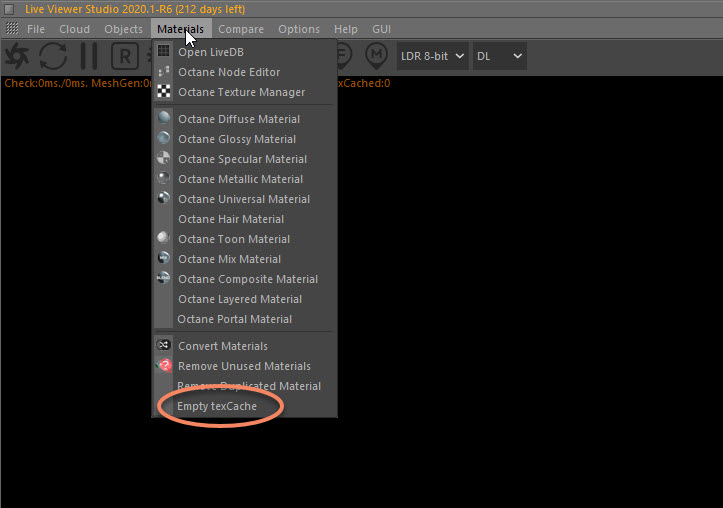Viewport: 723px width, 508px height.
Task: Click the Convert Materials shuffle icon
Action: (x=164, y=345)
